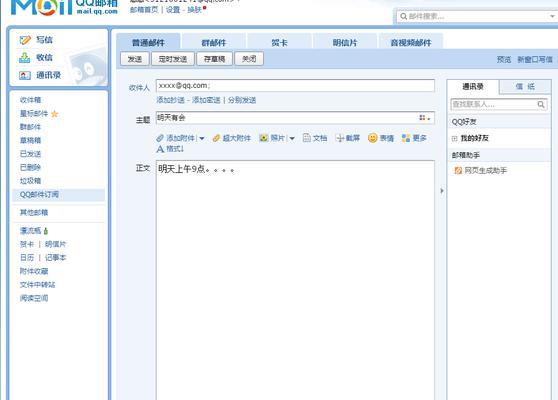Click the 截屏 screenshot icon
Image resolution: width=558 pixels, height=400 pixels.
click(x=339, y=138)
